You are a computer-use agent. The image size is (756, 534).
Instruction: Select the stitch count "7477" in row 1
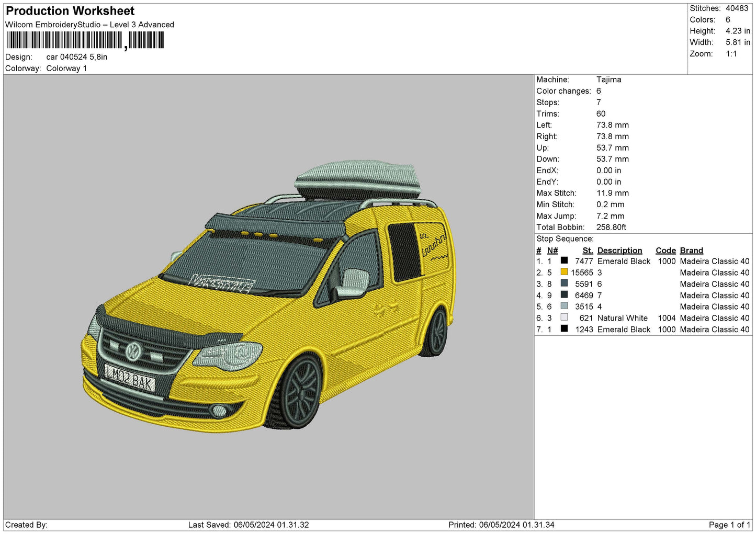click(x=584, y=262)
